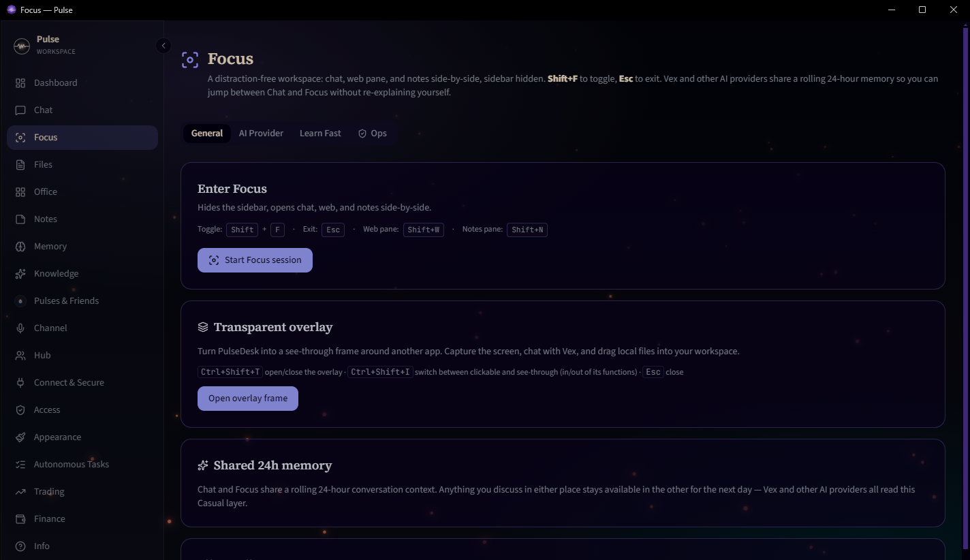970x560 pixels.
Task: Open Trading using its chart icon
Action: point(20,492)
